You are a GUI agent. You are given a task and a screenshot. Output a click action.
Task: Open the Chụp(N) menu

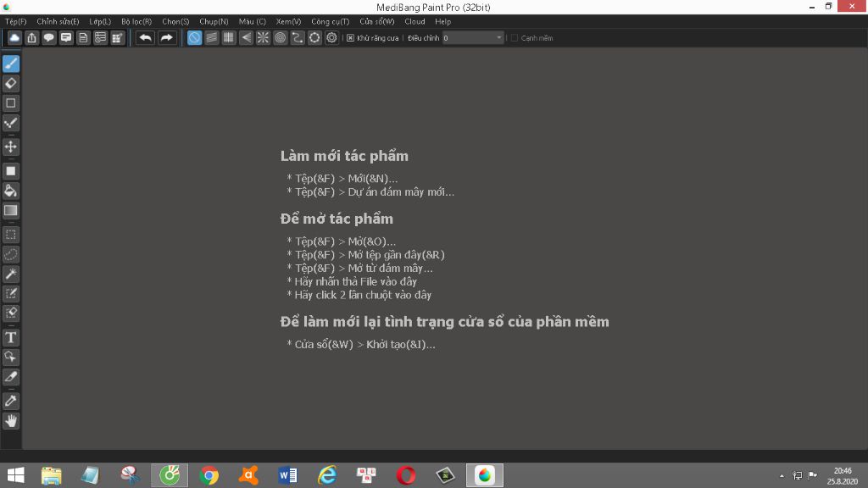click(214, 21)
